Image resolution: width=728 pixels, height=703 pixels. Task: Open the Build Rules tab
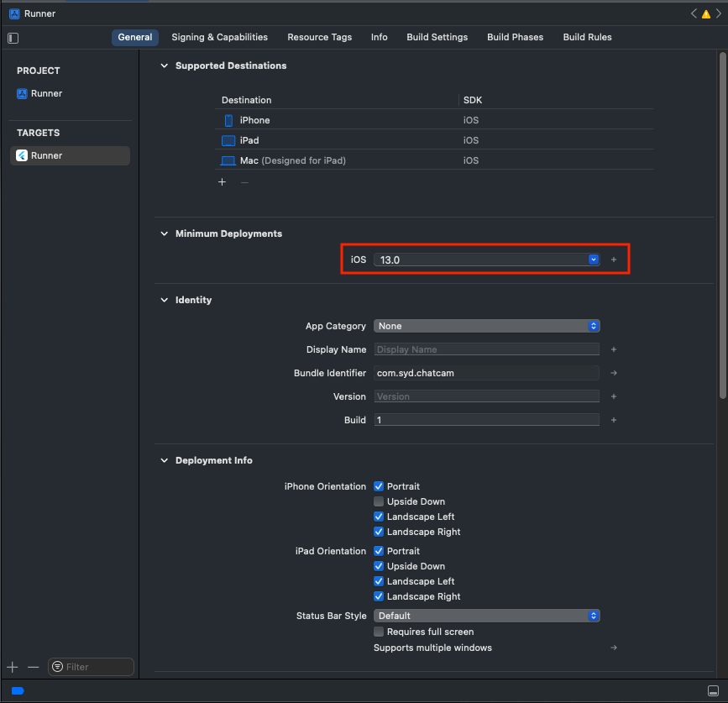click(587, 37)
